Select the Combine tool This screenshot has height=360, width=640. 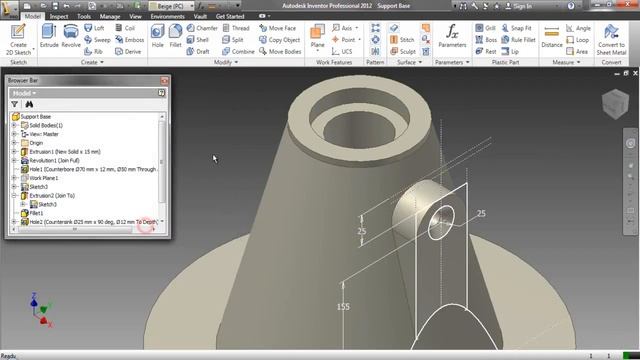[238, 52]
